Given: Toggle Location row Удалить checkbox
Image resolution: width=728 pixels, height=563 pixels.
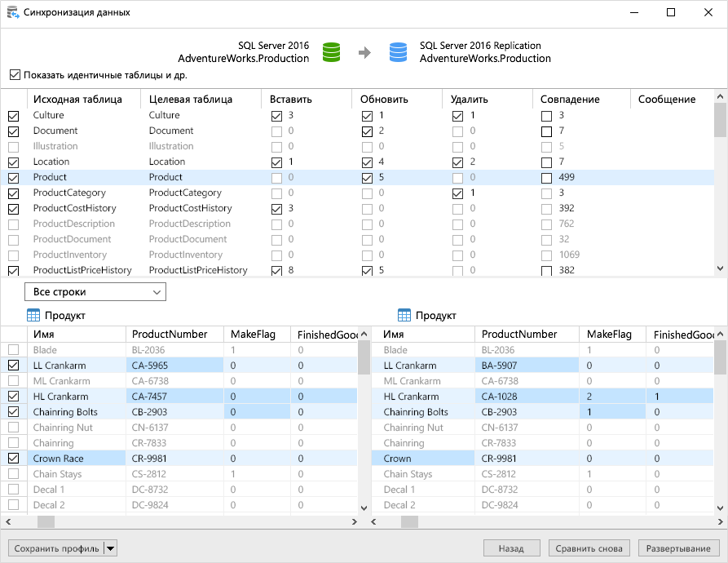Looking at the screenshot, I should [457, 162].
